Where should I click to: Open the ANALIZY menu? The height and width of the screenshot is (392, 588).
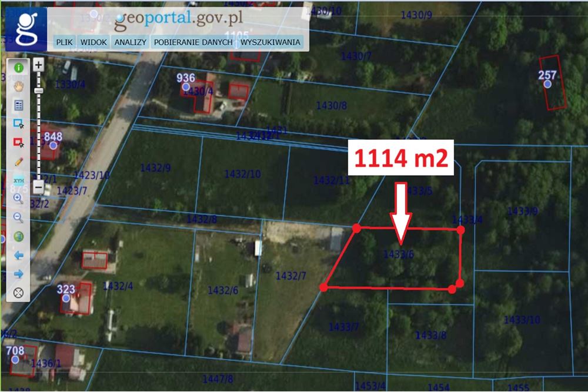pos(131,42)
